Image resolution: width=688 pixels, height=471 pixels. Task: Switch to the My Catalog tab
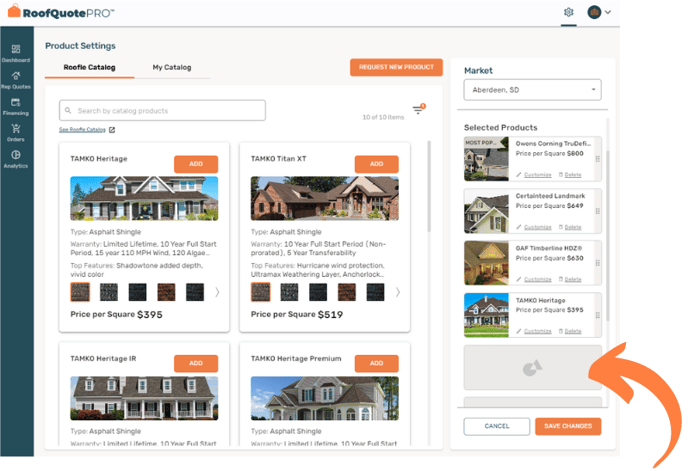tap(172, 68)
